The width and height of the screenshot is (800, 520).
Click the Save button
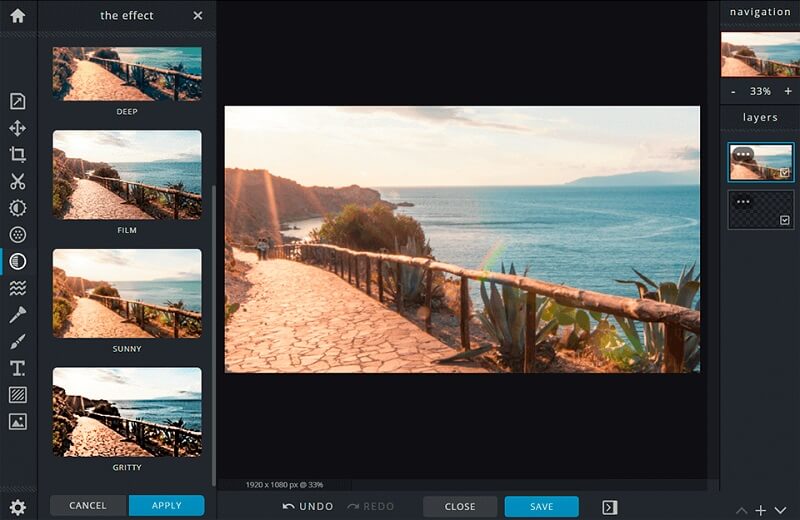(x=541, y=507)
